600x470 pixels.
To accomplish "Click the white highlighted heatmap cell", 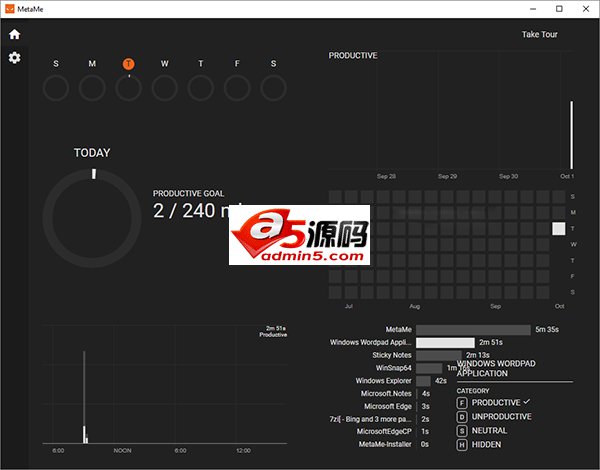I will coord(559,228).
